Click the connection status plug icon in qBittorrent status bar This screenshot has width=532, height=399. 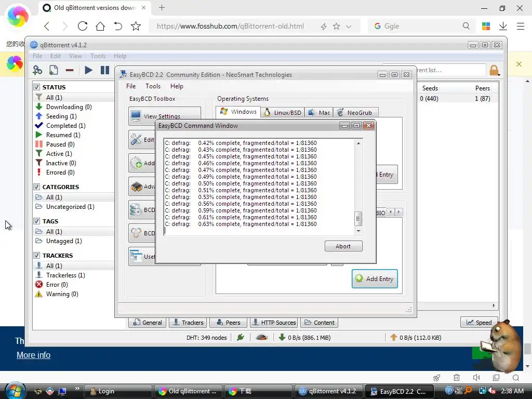(x=241, y=337)
